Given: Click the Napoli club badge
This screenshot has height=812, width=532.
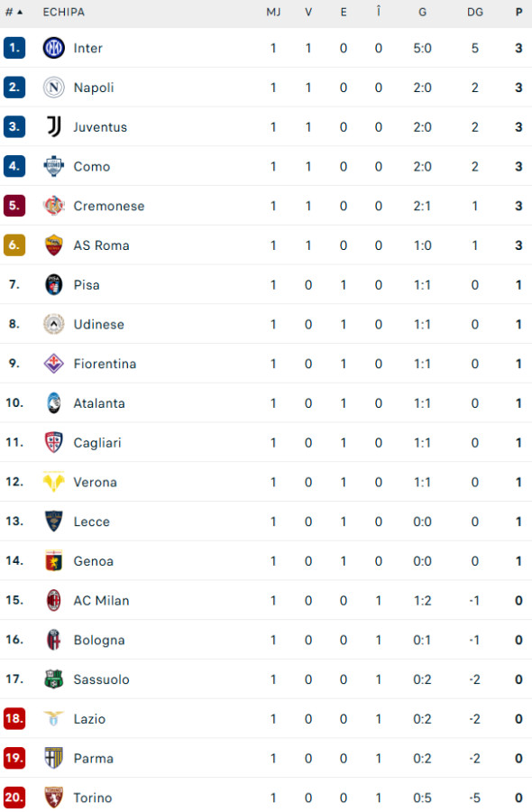Looking at the screenshot, I should (53, 88).
